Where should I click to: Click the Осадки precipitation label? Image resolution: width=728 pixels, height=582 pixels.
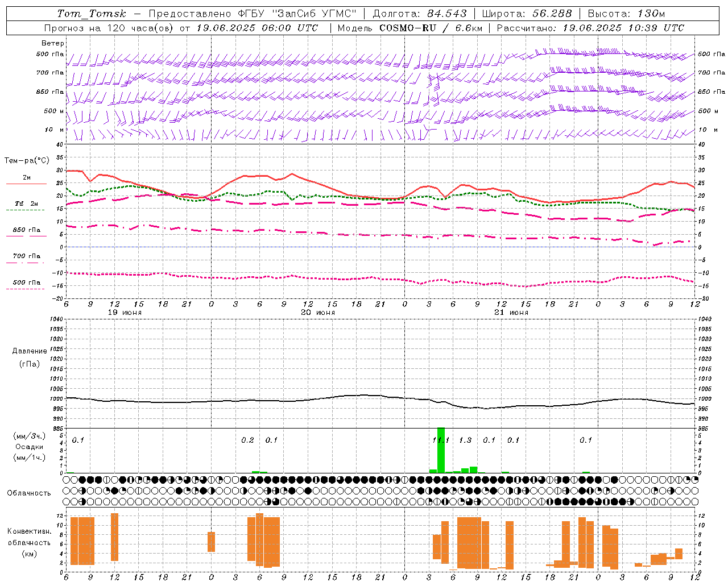click(x=29, y=447)
